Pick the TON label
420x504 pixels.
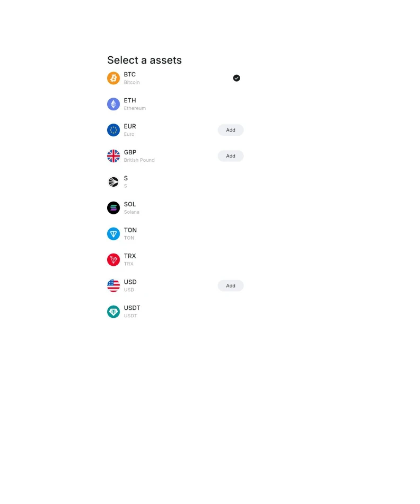(x=130, y=230)
